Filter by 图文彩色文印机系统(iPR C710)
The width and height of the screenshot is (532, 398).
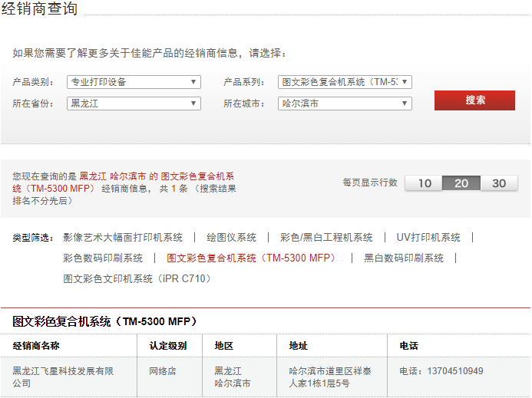click(x=137, y=278)
